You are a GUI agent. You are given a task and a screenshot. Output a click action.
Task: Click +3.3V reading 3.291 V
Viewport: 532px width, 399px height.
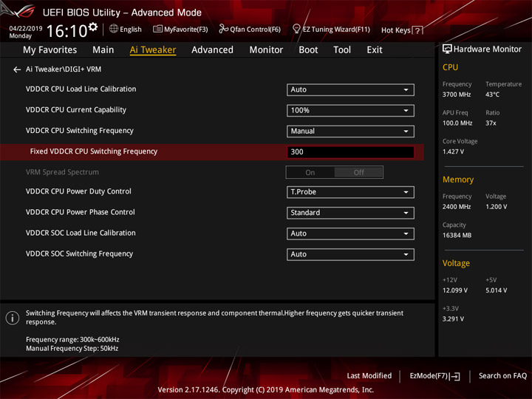[453, 319]
